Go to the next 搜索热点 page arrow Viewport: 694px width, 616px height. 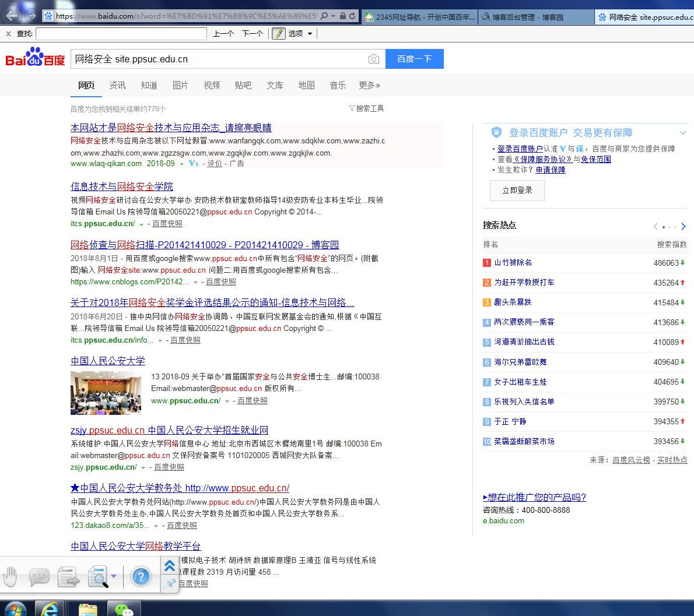[x=684, y=227]
